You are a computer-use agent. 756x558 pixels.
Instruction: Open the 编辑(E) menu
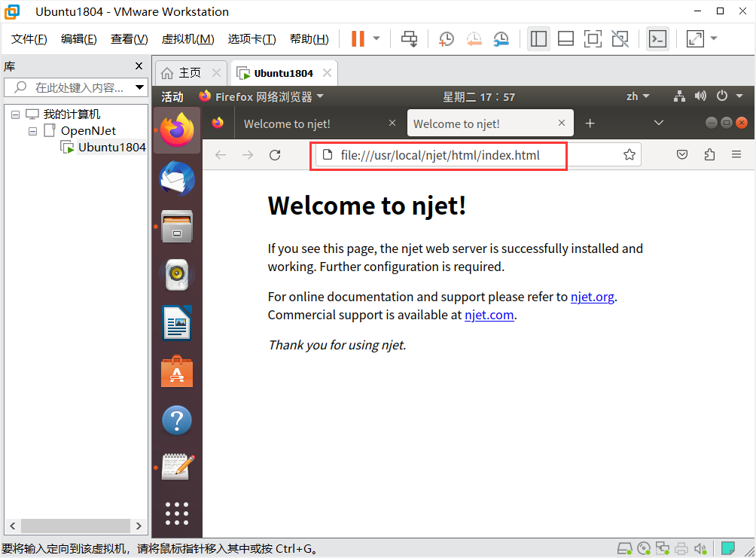click(x=79, y=39)
